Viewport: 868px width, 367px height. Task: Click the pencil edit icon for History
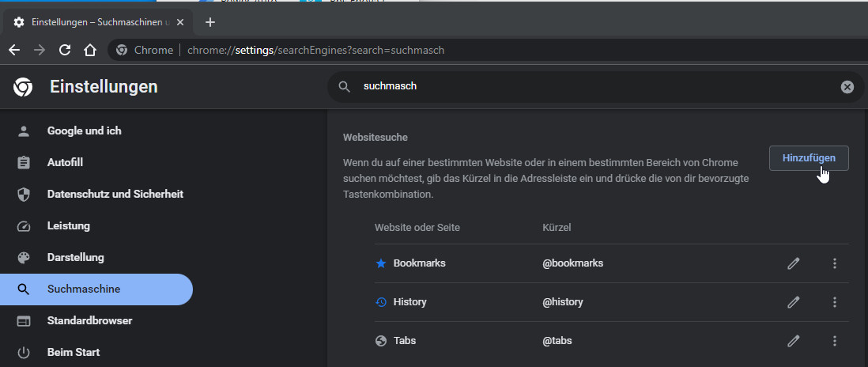(x=794, y=302)
